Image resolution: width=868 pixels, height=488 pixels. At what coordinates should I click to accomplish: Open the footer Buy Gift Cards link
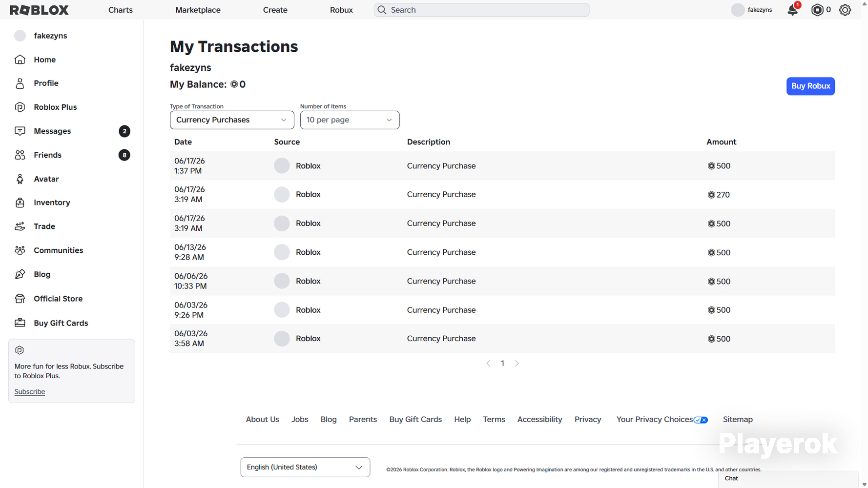pyautogui.click(x=415, y=420)
